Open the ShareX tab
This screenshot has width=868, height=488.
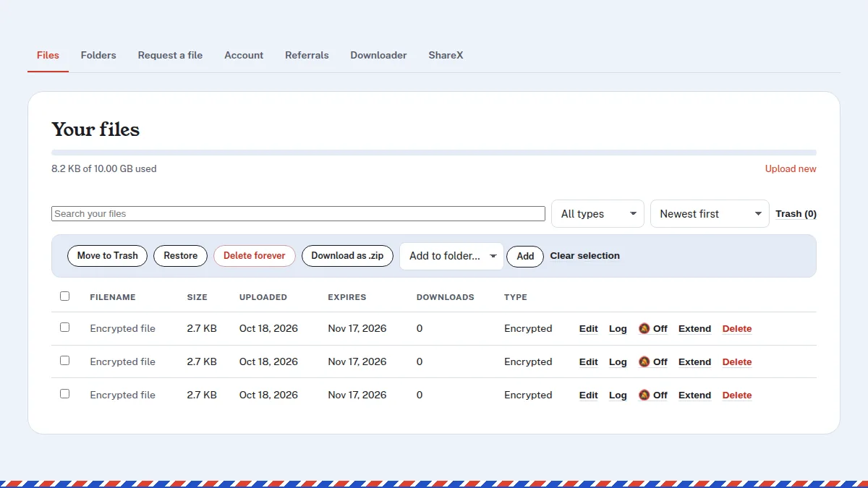tap(446, 55)
